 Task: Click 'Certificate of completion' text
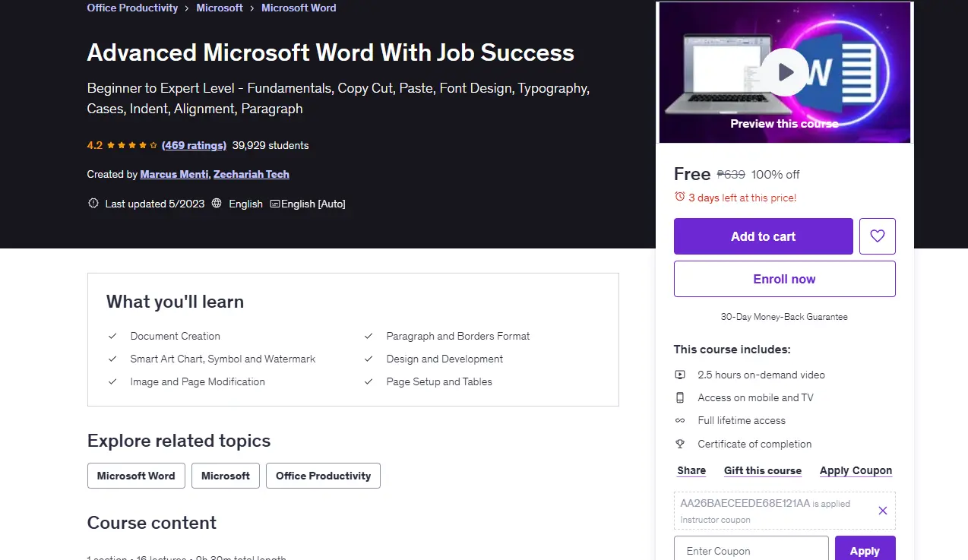[x=754, y=444]
